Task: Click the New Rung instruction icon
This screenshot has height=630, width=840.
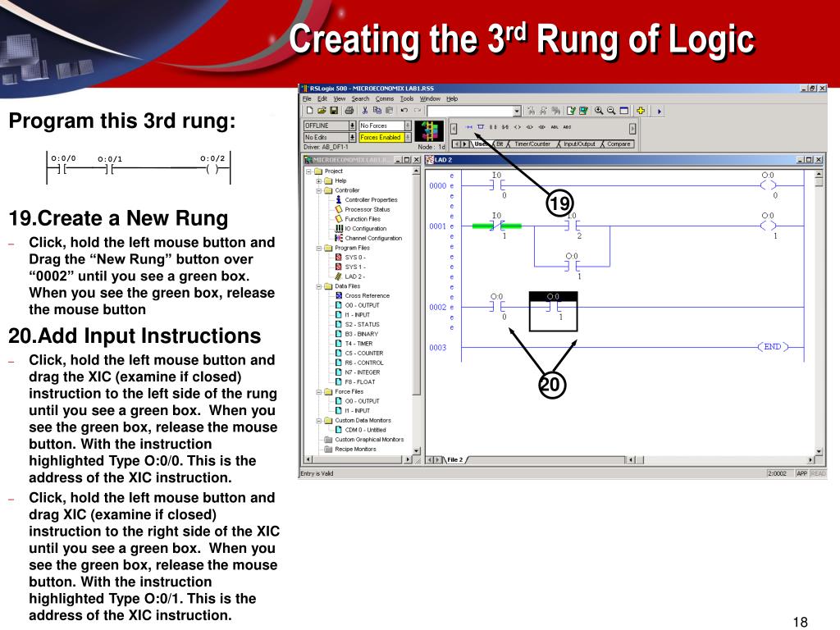Action: point(469,127)
